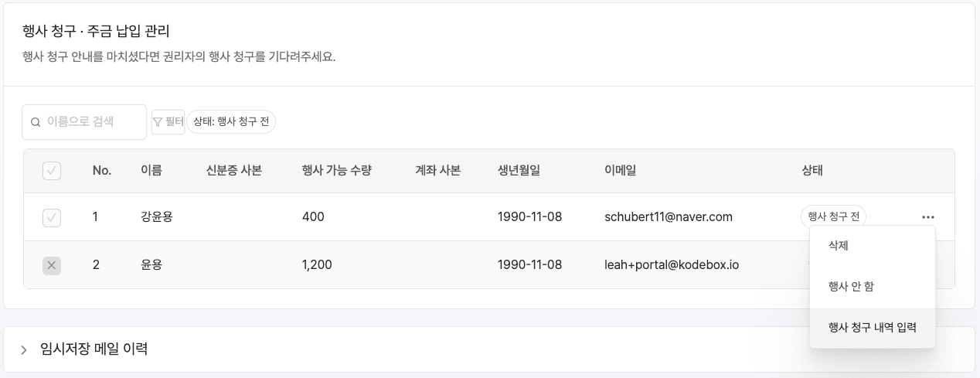
Task: Click the 이름 column header
Action: pyautogui.click(x=151, y=171)
